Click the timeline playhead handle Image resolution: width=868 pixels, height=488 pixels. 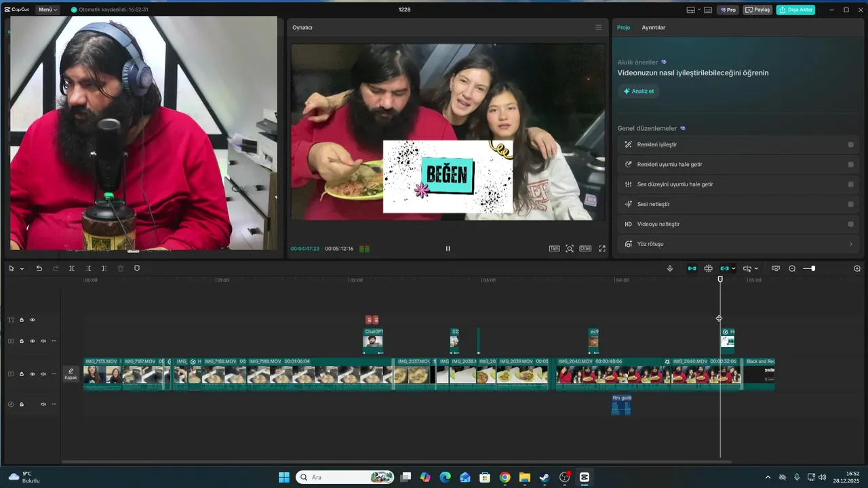(x=720, y=279)
